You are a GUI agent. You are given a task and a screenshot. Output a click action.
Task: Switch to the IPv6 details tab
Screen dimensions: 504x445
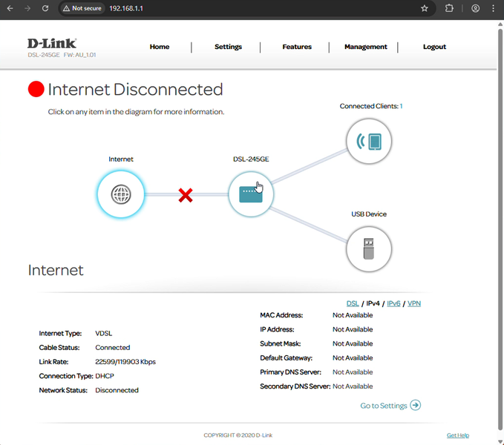(x=393, y=303)
